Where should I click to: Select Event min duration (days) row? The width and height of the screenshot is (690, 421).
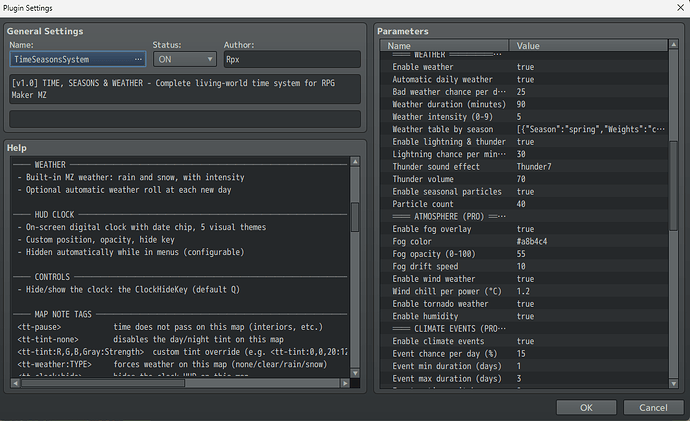524,366
